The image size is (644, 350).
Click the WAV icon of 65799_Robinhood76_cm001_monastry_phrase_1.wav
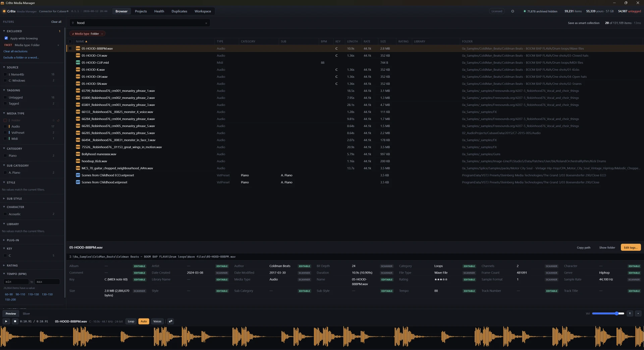point(78,91)
